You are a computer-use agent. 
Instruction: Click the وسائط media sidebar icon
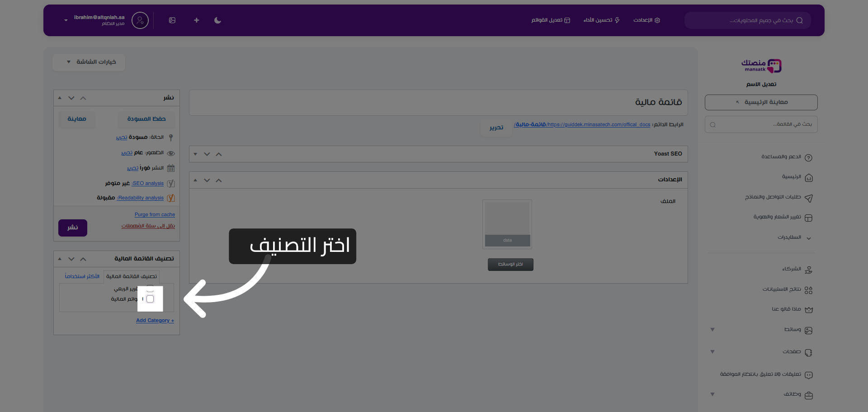pyautogui.click(x=809, y=330)
